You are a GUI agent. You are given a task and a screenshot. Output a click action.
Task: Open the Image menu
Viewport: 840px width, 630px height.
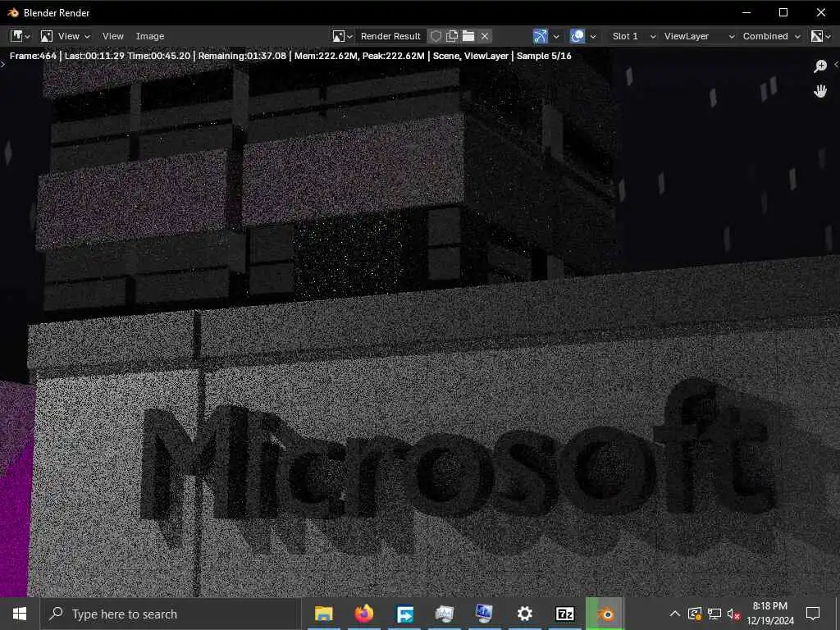pos(150,36)
